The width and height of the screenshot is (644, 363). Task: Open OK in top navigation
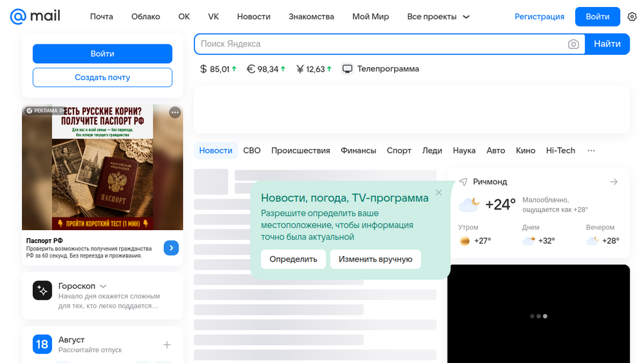coord(184,17)
